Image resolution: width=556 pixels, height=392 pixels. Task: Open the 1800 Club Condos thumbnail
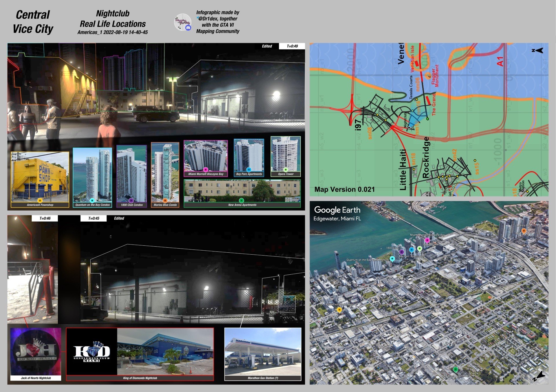pyautogui.click(x=131, y=176)
